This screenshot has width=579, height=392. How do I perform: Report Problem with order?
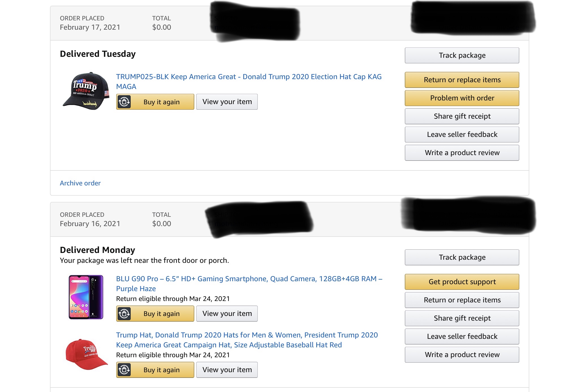pos(462,98)
